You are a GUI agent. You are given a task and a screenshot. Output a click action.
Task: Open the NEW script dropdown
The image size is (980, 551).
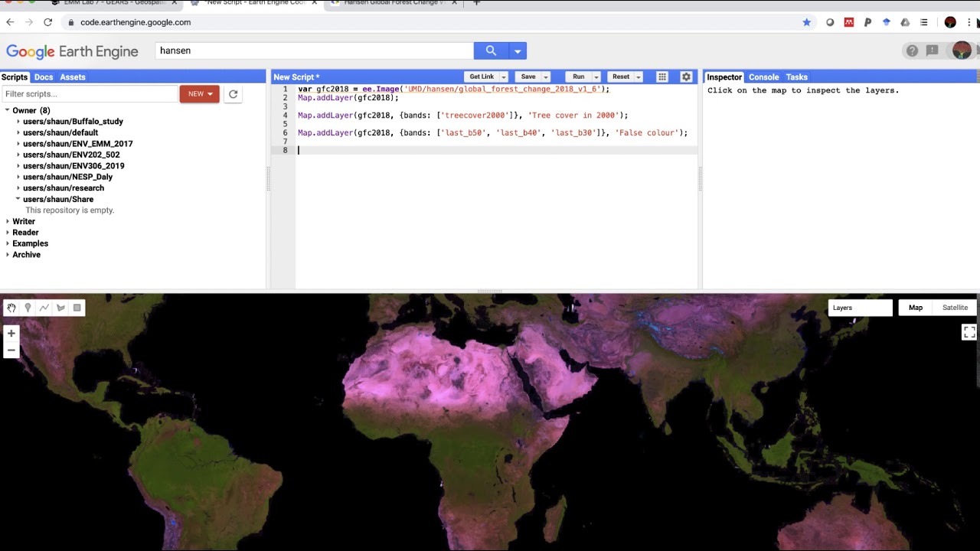[x=199, y=94]
